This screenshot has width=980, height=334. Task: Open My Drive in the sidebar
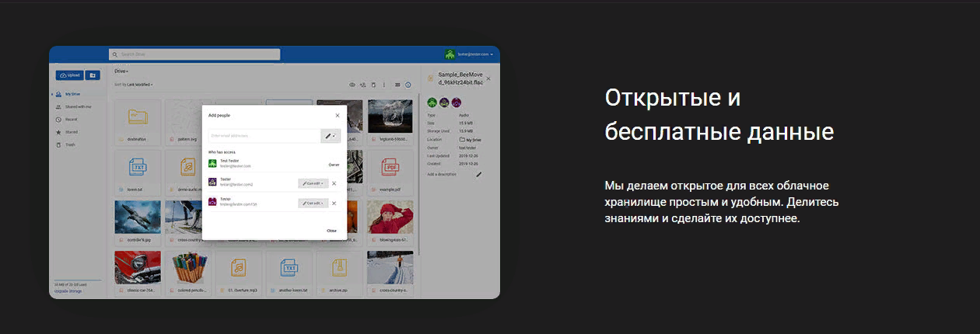pos(72,94)
